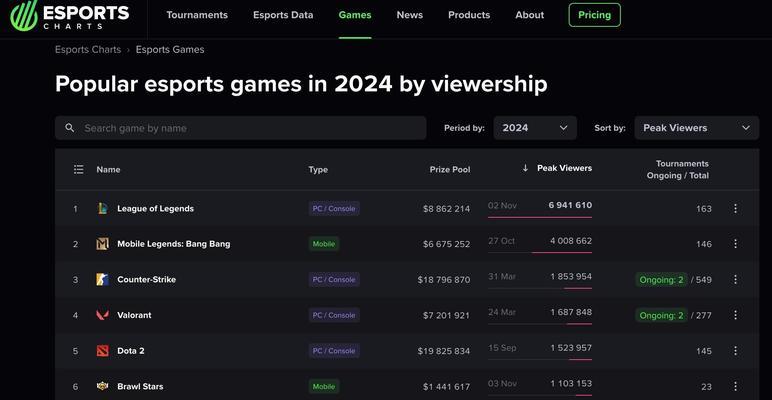Open the Products nav item
772x400 pixels.
tap(469, 15)
